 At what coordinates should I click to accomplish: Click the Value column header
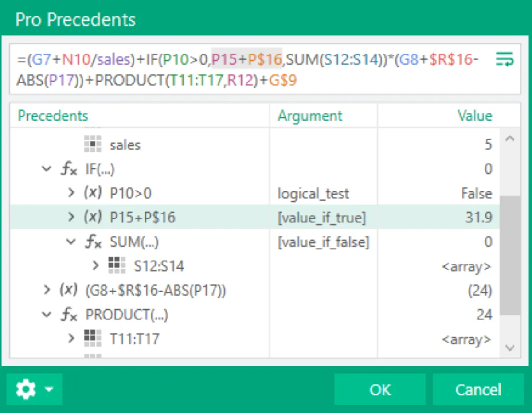[474, 116]
